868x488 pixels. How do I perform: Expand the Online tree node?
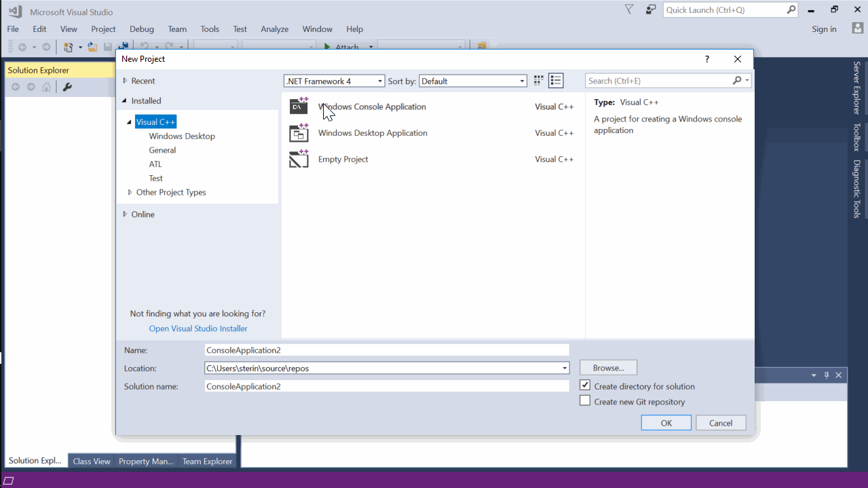coord(125,214)
